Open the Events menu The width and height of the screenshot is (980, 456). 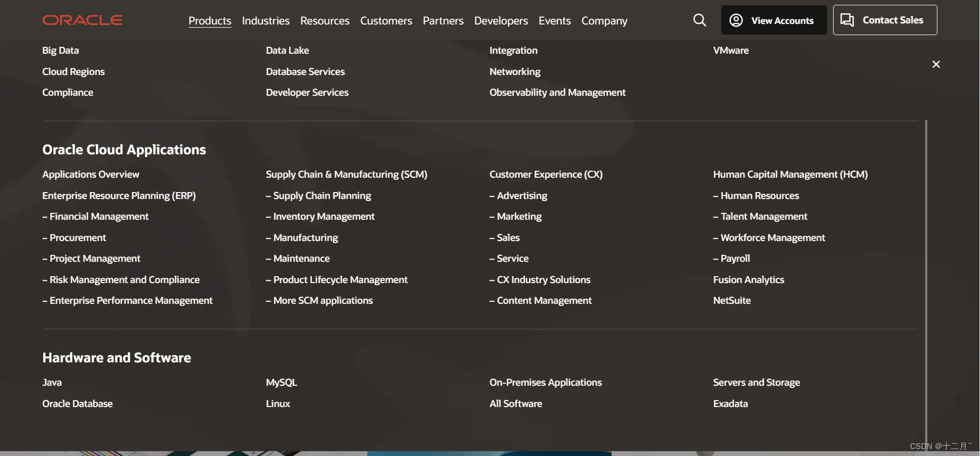pos(555,21)
